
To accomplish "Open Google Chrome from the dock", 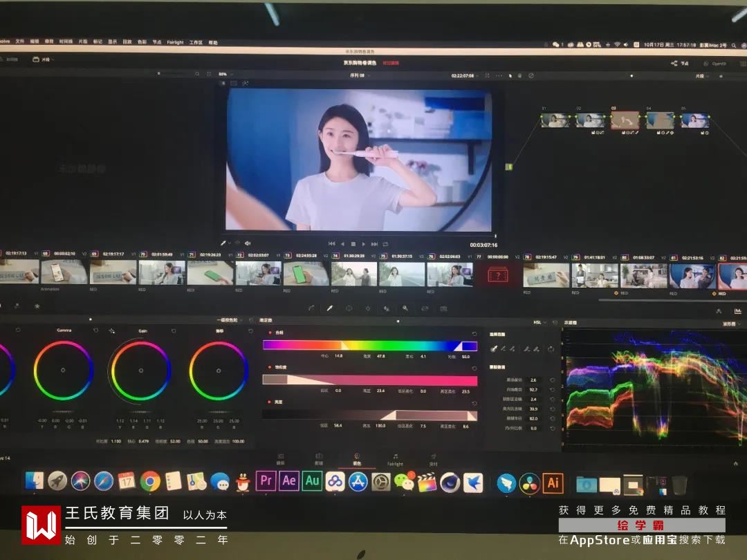I will 150,481.
